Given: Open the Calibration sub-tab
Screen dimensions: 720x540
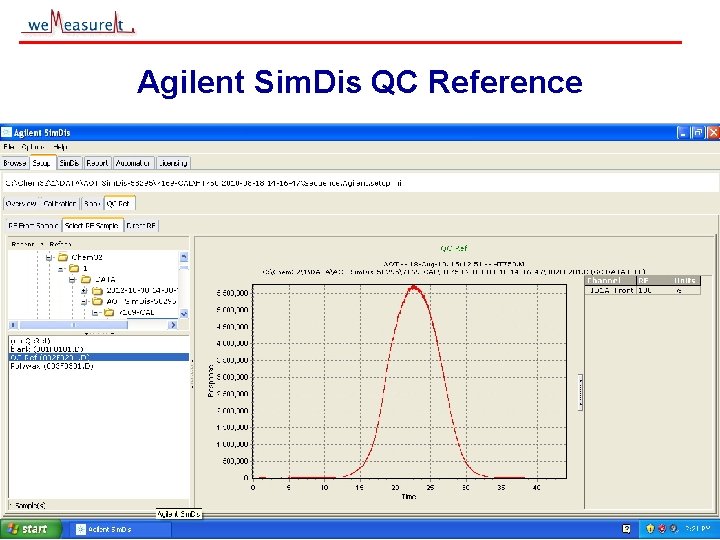Looking at the screenshot, I should (60, 203).
